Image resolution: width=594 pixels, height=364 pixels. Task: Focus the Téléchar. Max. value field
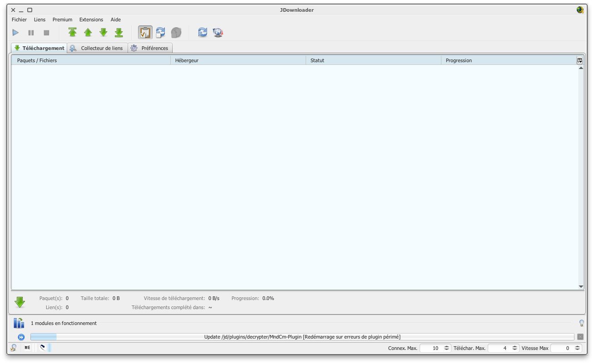pos(499,348)
